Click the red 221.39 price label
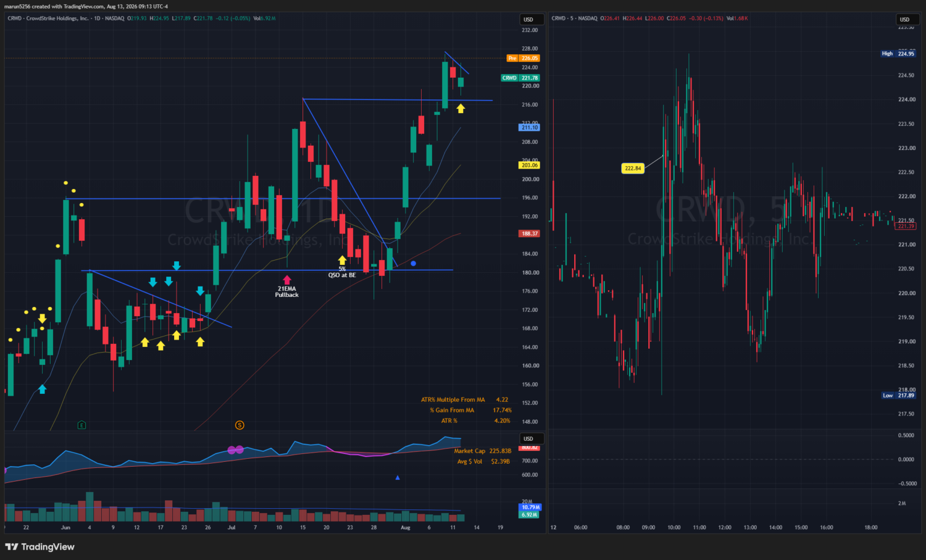The width and height of the screenshot is (926, 560). point(906,226)
